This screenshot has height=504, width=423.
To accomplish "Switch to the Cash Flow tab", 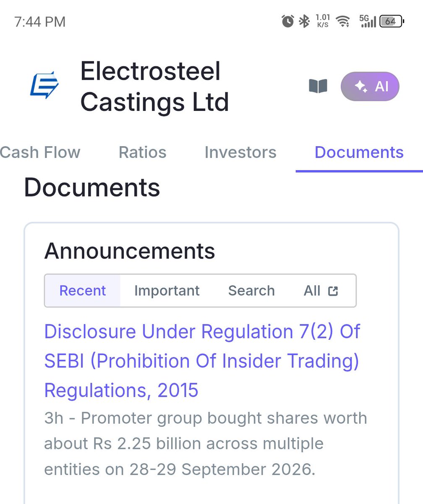I will coord(40,152).
